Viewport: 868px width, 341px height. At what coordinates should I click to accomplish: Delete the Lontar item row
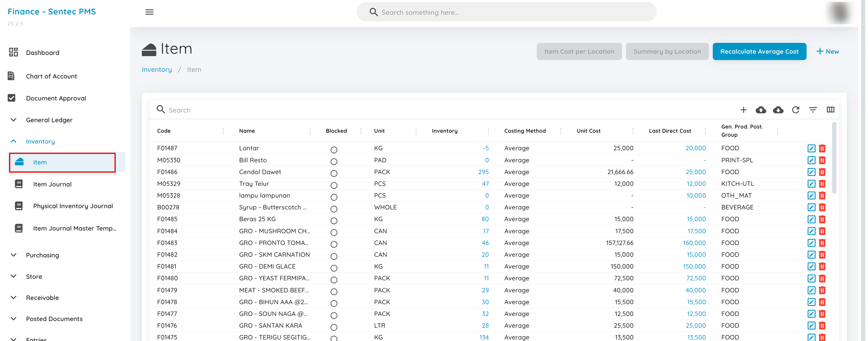click(x=822, y=148)
